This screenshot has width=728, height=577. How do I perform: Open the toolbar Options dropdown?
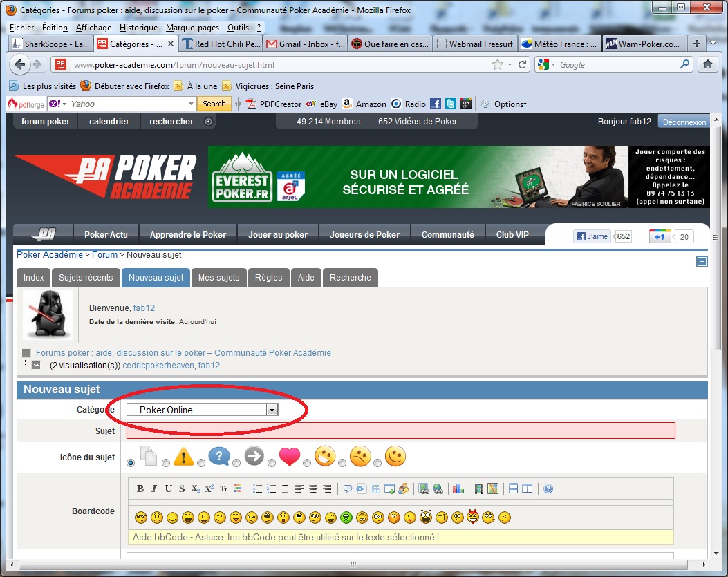point(510,104)
